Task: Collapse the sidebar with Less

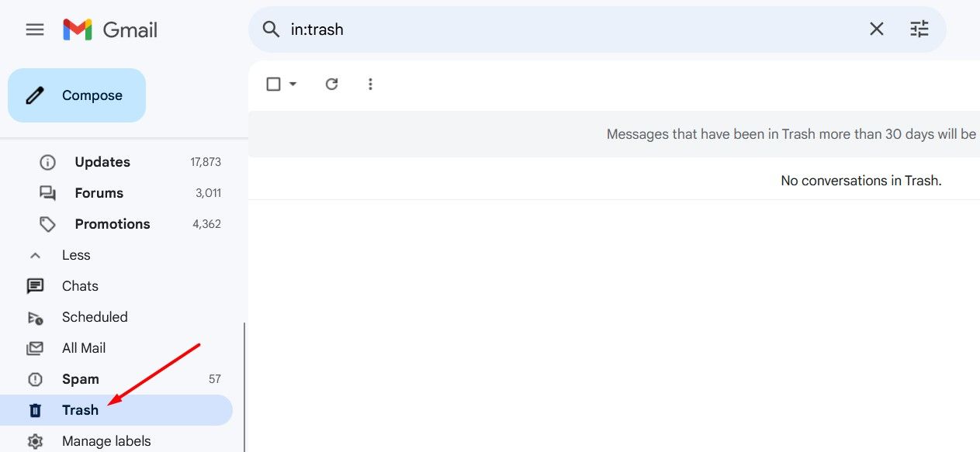Action: [x=75, y=255]
